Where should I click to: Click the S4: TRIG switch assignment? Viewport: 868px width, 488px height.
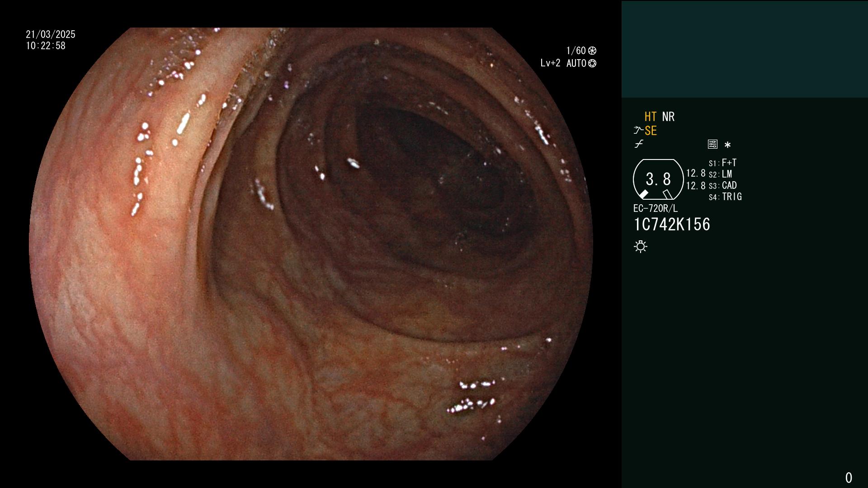tap(725, 197)
